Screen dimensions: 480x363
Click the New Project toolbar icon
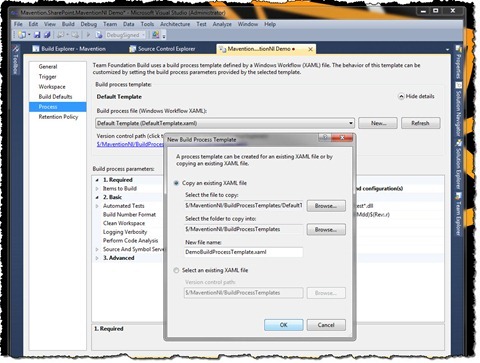pyautogui.click(x=22, y=35)
